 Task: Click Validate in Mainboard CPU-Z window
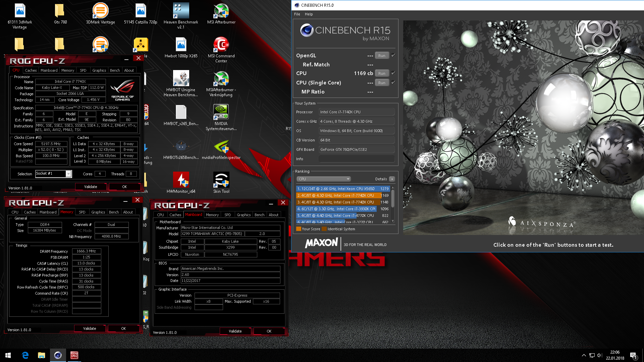pos(235,331)
